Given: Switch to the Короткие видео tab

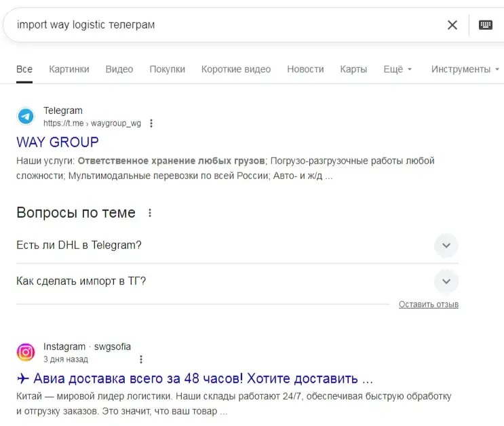Looking at the screenshot, I should click(236, 69).
